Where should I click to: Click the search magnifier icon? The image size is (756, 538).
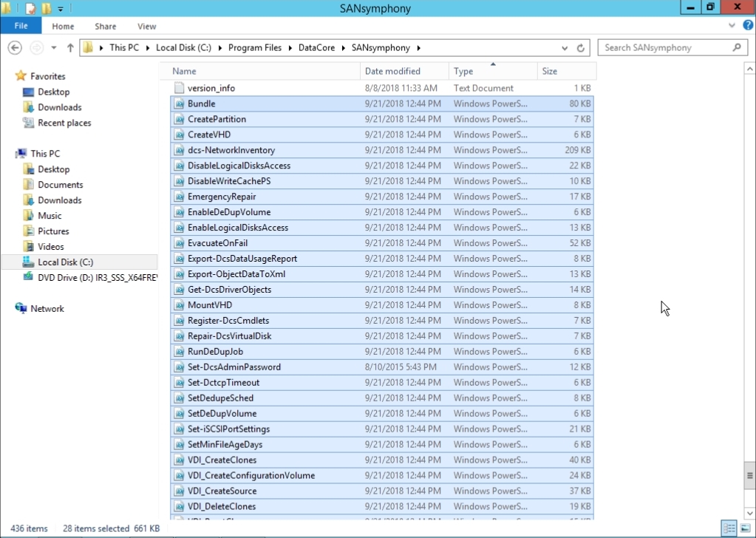click(737, 47)
